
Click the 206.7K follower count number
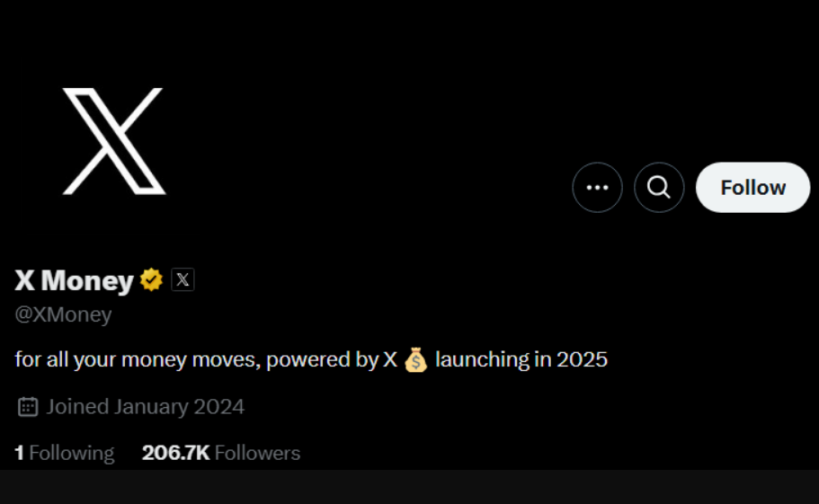[175, 453]
